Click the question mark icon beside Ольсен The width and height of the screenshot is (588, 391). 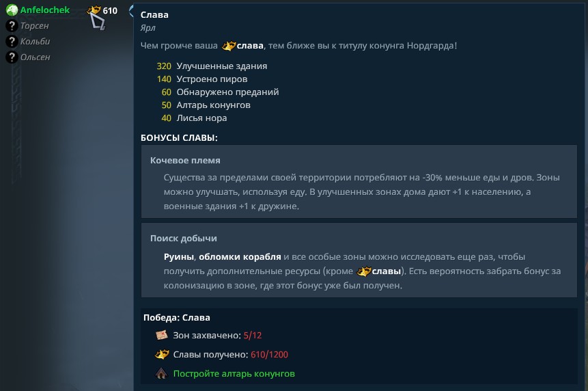pos(12,57)
